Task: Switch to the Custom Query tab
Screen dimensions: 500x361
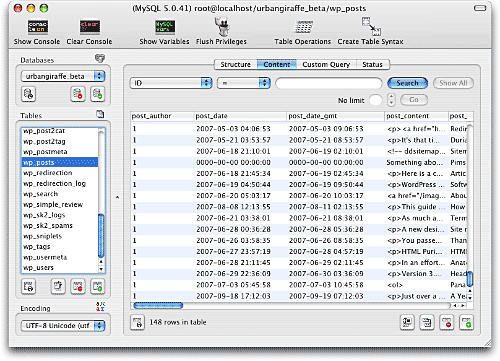Action: 326,64
